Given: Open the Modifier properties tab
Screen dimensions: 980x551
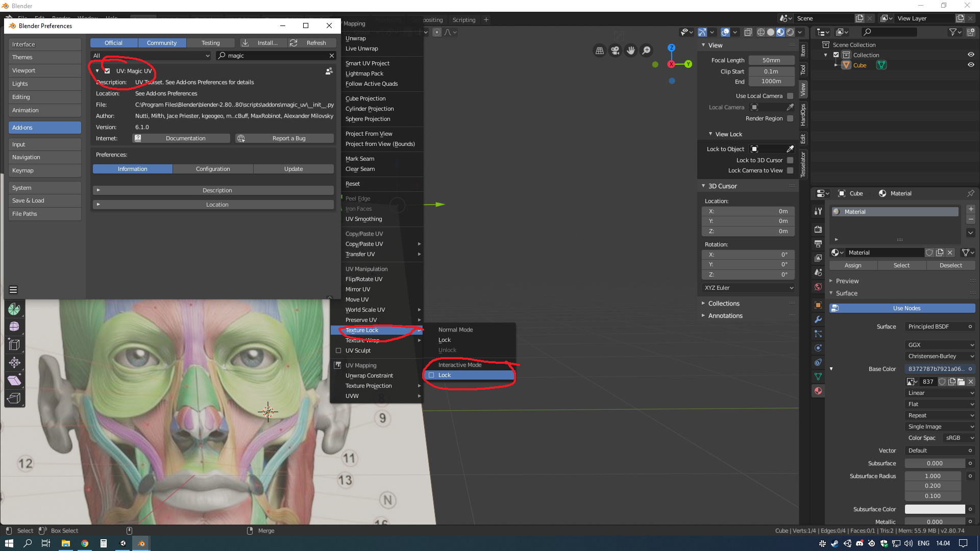Looking at the screenshot, I should tap(818, 319).
